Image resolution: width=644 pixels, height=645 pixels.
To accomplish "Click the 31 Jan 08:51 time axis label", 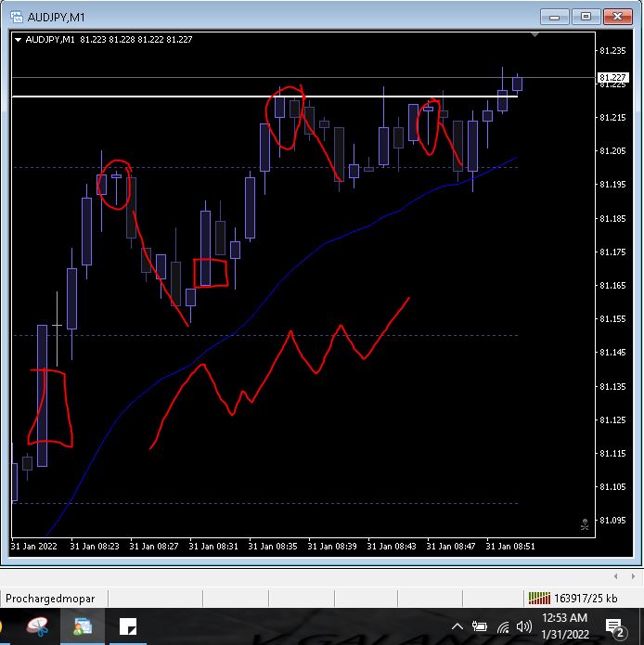I will click(510, 547).
